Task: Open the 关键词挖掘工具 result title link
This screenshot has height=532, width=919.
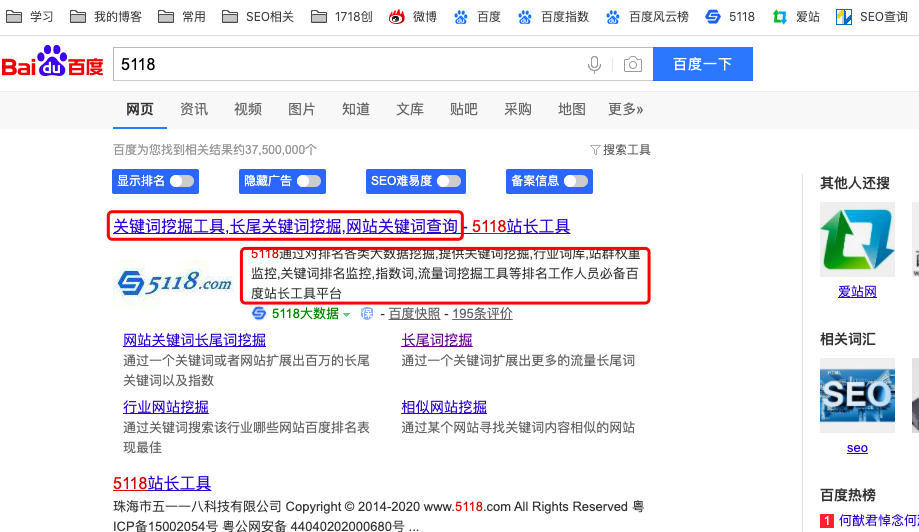Action: pyautogui.click(x=341, y=226)
